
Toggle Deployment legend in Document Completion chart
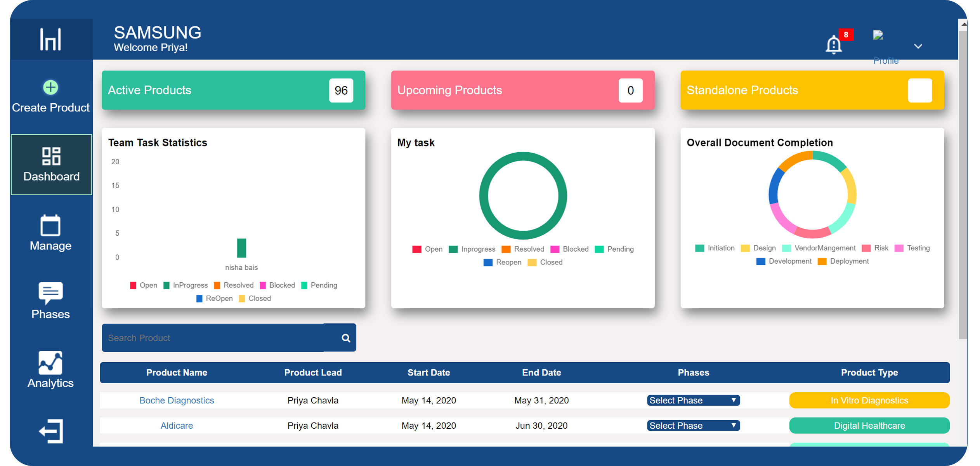point(843,261)
